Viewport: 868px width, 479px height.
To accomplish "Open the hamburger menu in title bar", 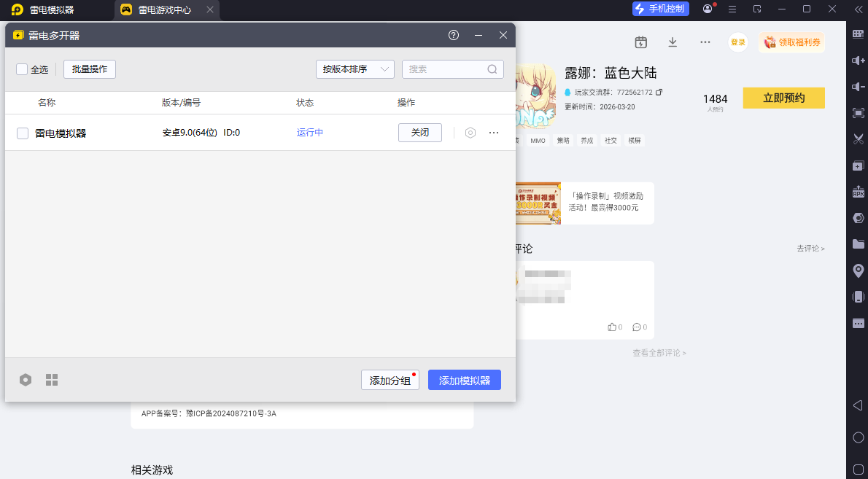I will [732, 9].
